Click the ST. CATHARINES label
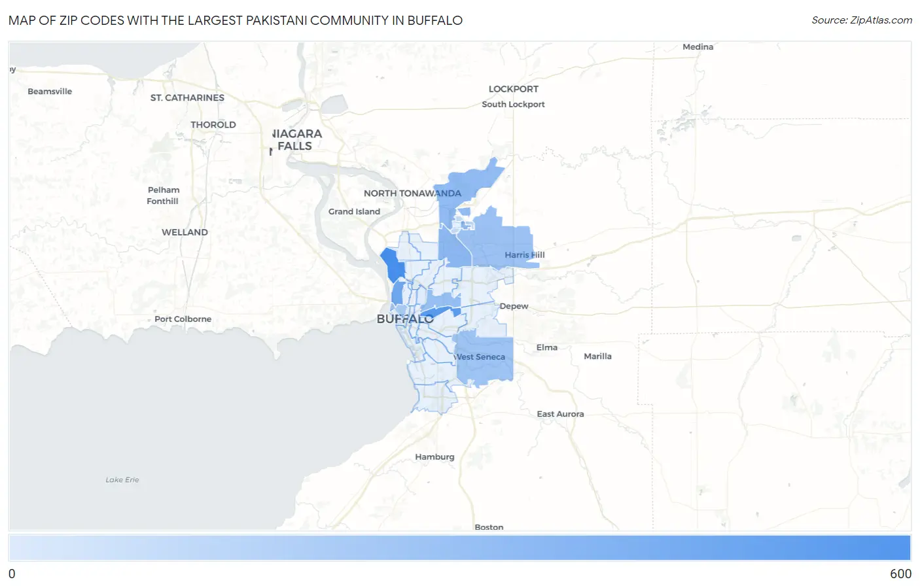 click(x=187, y=97)
